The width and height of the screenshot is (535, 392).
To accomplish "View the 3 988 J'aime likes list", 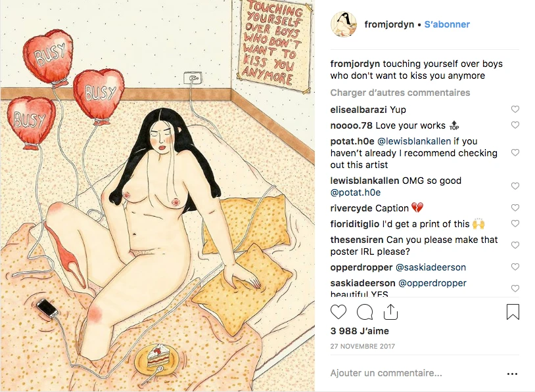I will (x=360, y=331).
